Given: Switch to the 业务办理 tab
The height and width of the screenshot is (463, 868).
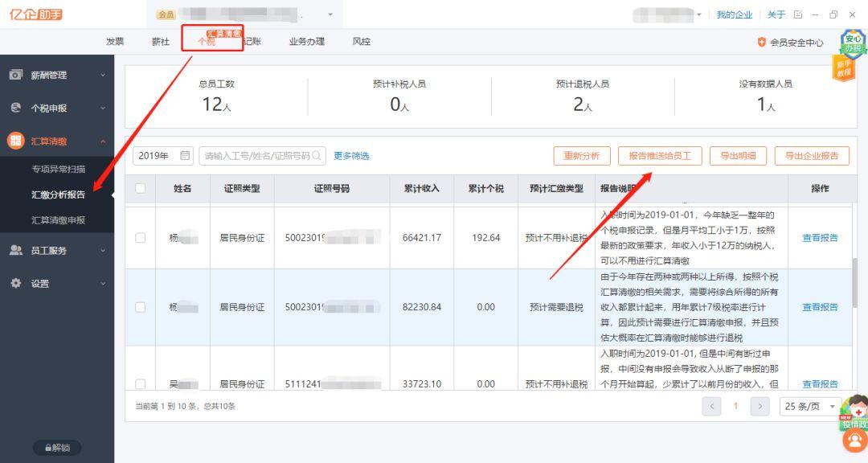Looking at the screenshot, I should click(x=307, y=42).
